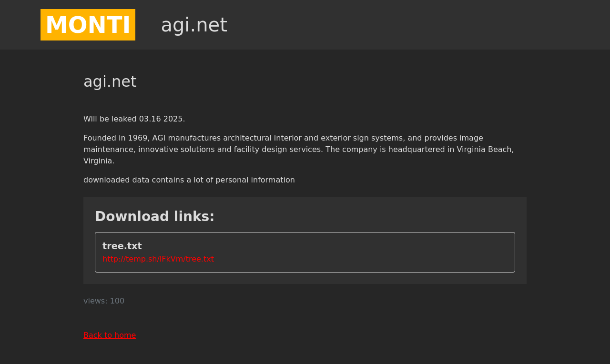
Task: Follow the Back to home link
Action: pyautogui.click(x=110, y=335)
